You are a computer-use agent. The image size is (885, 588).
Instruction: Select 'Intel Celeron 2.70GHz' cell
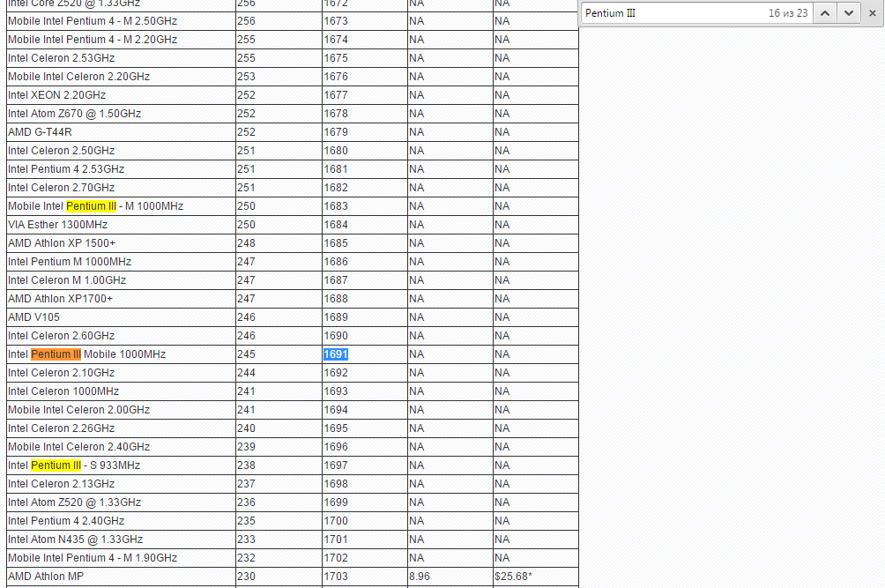click(121, 188)
